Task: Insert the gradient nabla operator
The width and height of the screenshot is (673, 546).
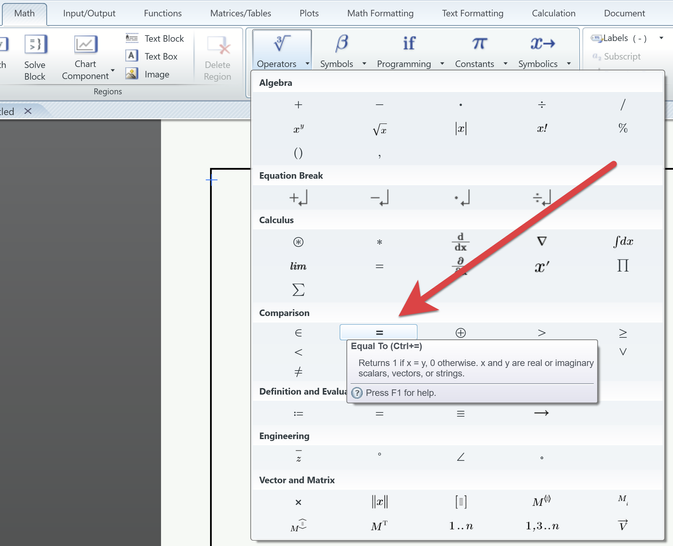Action: coord(542,241)
